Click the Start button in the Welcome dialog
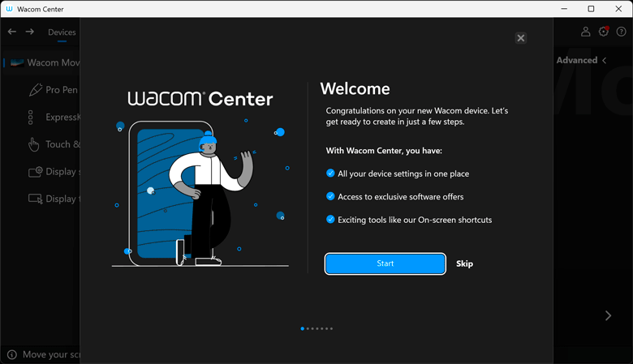The width and height of the screenshot is (633, 364). point(385,263)
